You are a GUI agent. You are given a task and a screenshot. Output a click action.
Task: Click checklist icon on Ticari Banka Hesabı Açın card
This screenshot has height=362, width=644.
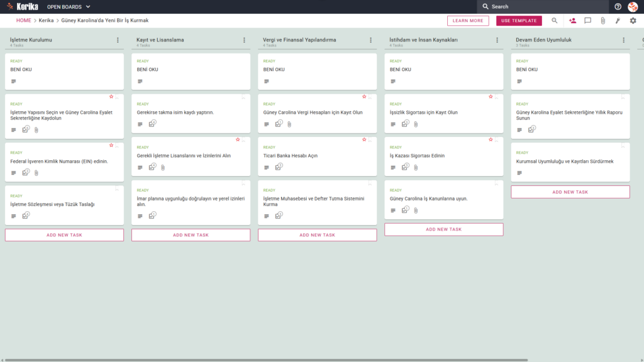click(279, 167)
